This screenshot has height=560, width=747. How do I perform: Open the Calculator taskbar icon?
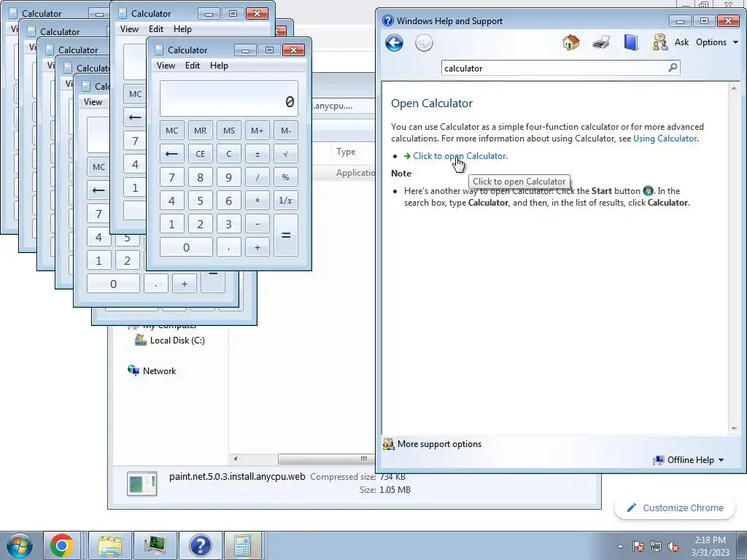[243, 545]
